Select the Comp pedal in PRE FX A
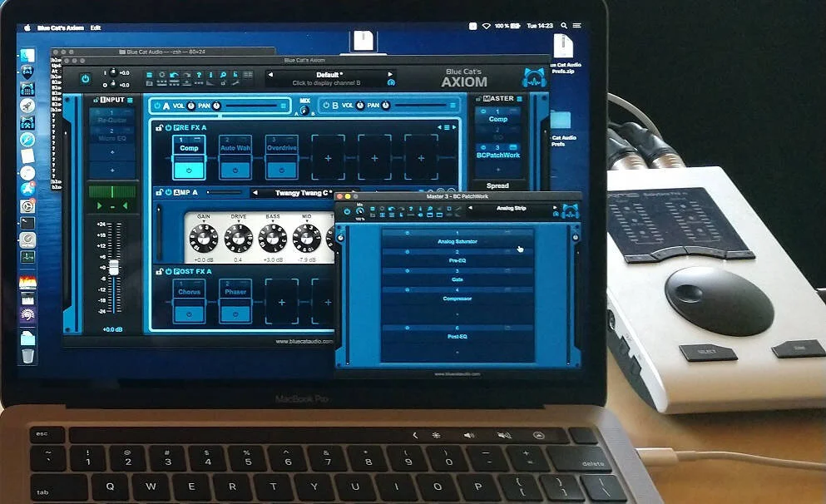The image size is (826, 504). point(189,149)
